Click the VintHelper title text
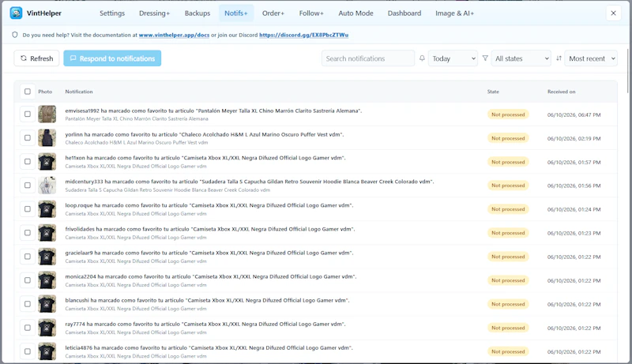632x364 pixels. point(44,13)
